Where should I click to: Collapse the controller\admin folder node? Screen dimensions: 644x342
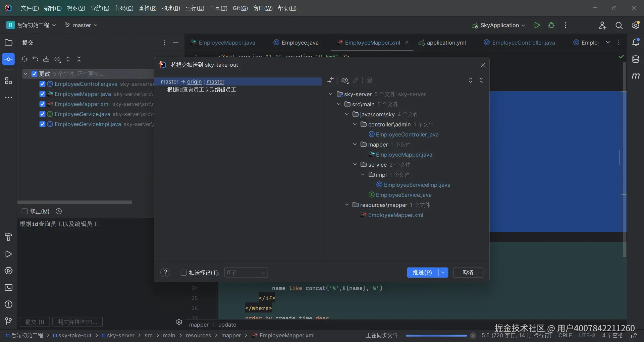[x=355, y=124]
